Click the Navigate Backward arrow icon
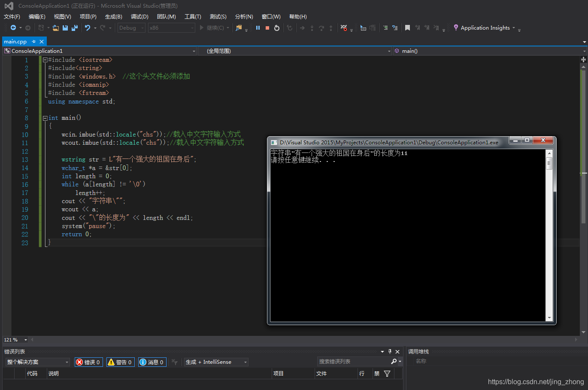 click(14, 27)
